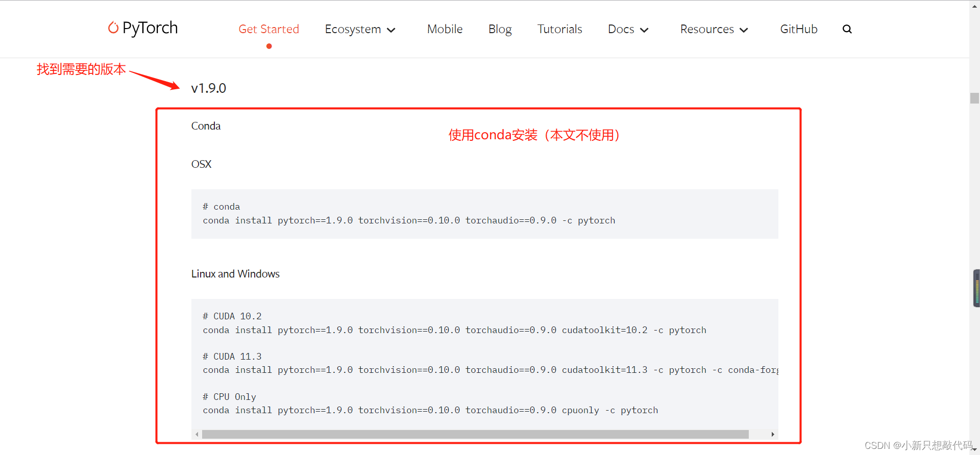Screen dimensions: 980x455
Task: Click the PyTorch flame logo
Action: point(113,28)
